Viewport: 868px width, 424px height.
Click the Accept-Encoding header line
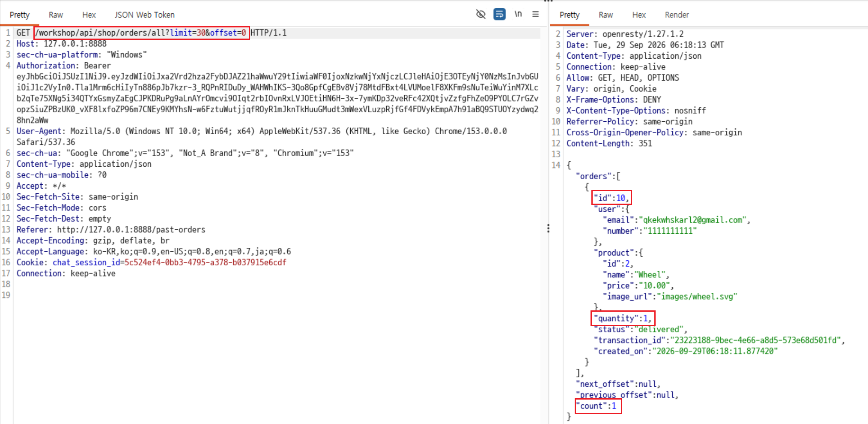(93, 241)
